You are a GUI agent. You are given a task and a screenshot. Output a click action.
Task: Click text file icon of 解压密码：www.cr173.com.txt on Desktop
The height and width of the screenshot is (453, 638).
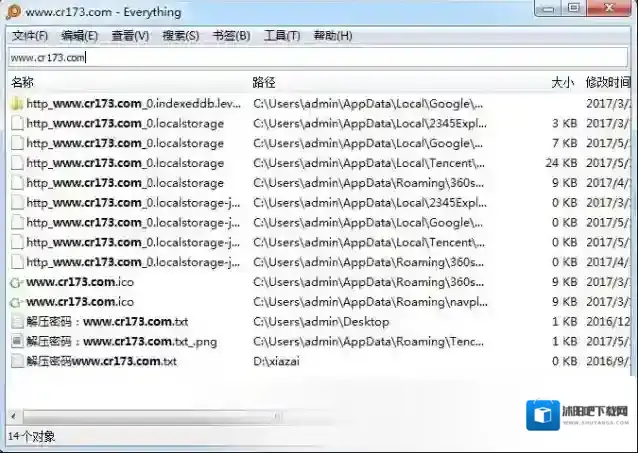[17, 322]
